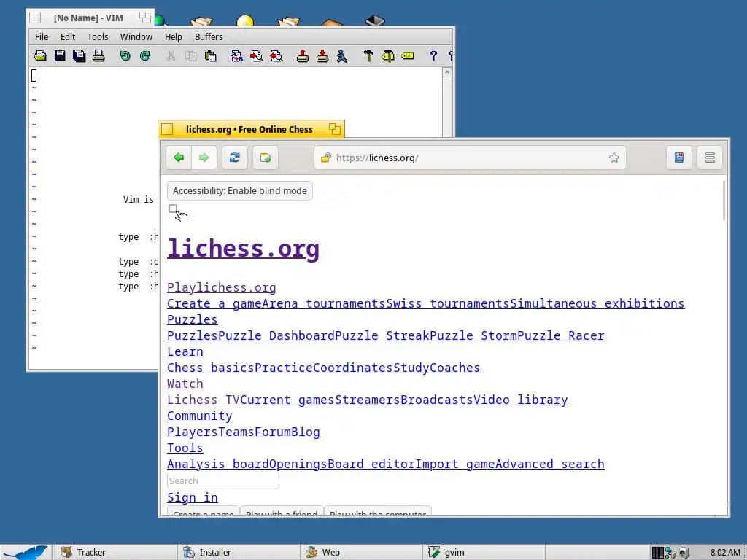This screenshot has height=560, width=747.
Task: Click the Save Session icon in Vim toolbar
Action: tap(322, 56)
